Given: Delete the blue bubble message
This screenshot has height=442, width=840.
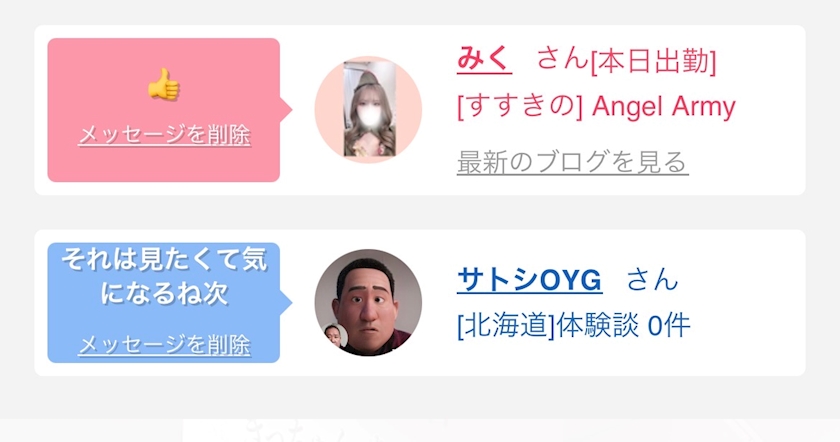Looking at the screenshot, I should [164, 344].
